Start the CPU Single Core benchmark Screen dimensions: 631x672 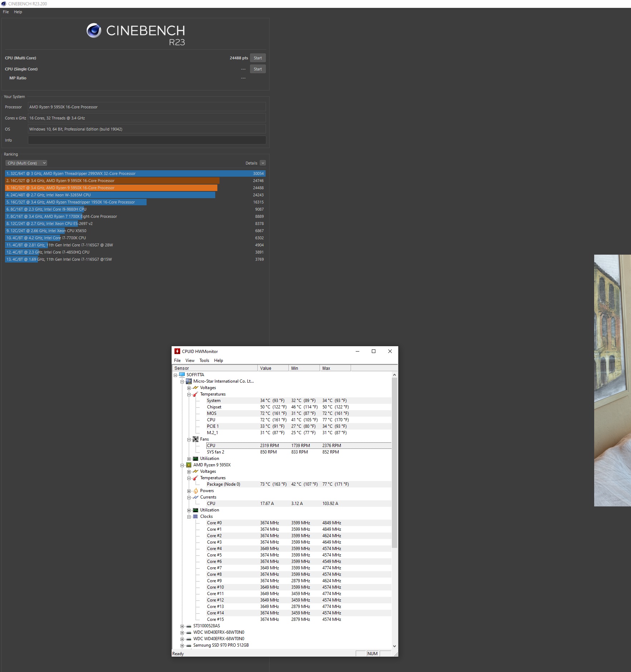258,69
